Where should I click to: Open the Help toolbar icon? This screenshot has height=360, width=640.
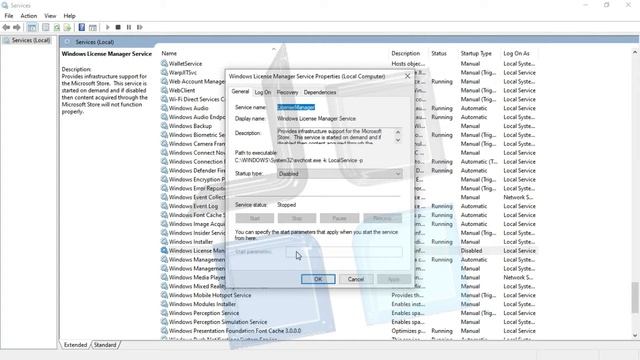82,27
